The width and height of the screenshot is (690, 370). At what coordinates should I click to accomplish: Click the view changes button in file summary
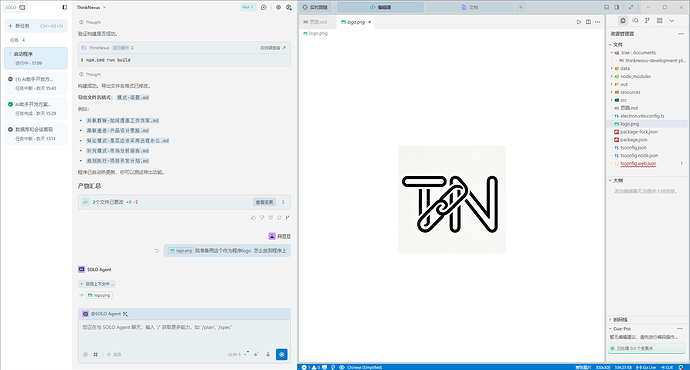click(264, 202)
